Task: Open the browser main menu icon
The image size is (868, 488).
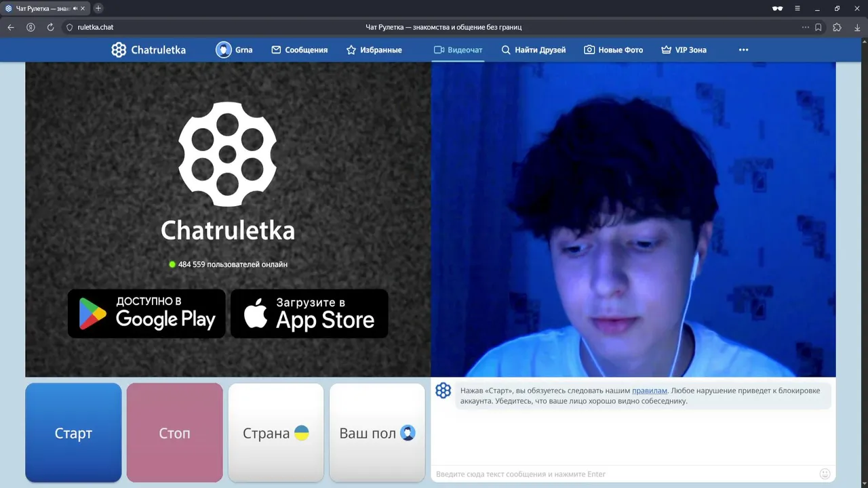Action: point(797,8)
